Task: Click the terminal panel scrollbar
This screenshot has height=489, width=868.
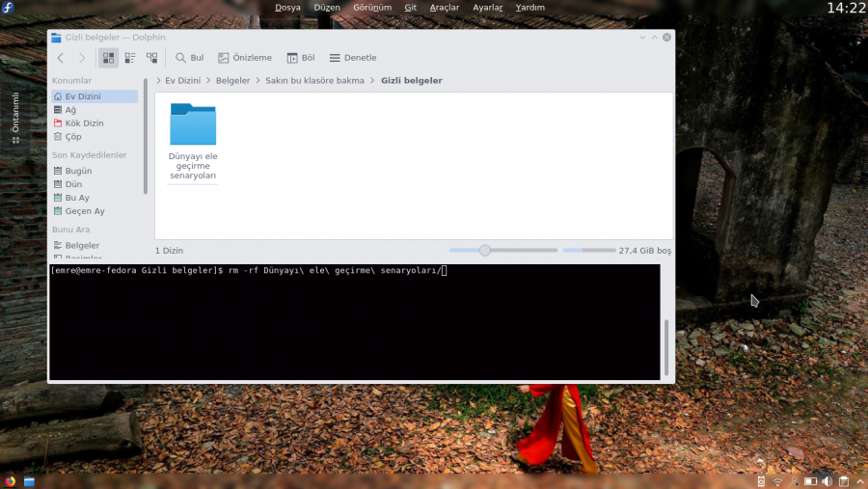Action: coord(666,347)
